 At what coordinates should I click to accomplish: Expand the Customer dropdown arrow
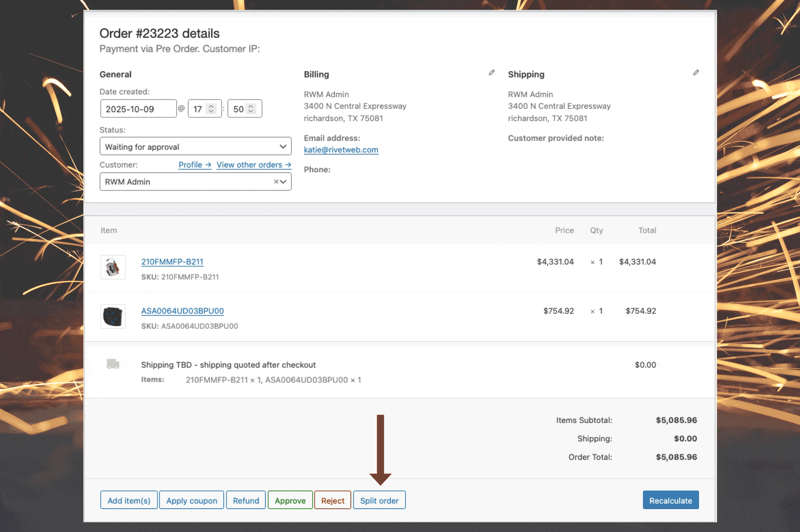[x=284, y=181]
